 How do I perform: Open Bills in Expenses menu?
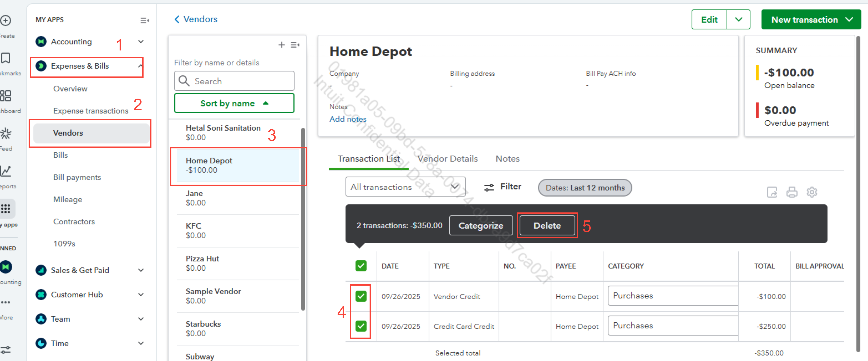(x=60, y=155)
